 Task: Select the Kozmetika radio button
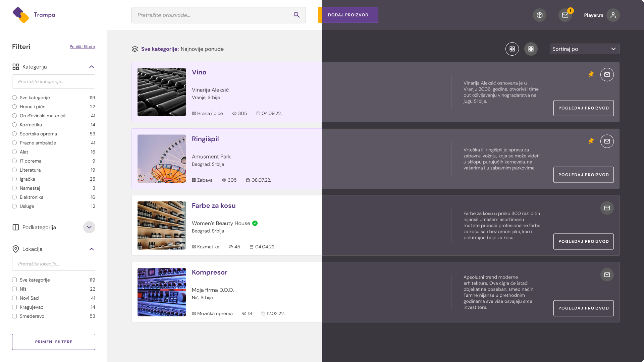[14, 125]
